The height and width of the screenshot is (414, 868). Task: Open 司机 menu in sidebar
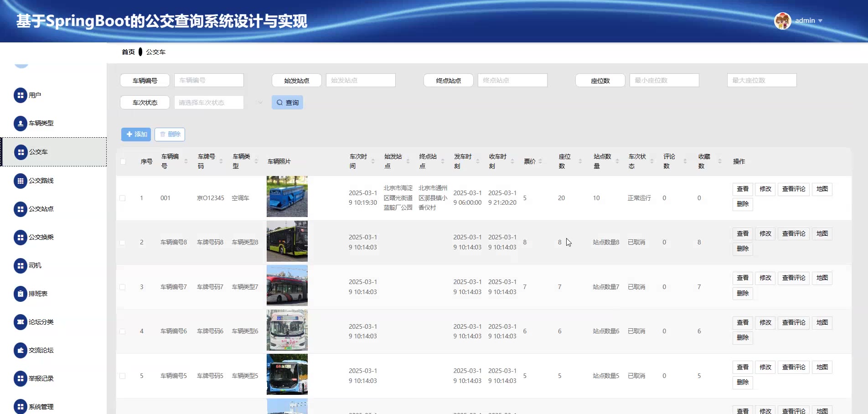[x=35, y=266]
